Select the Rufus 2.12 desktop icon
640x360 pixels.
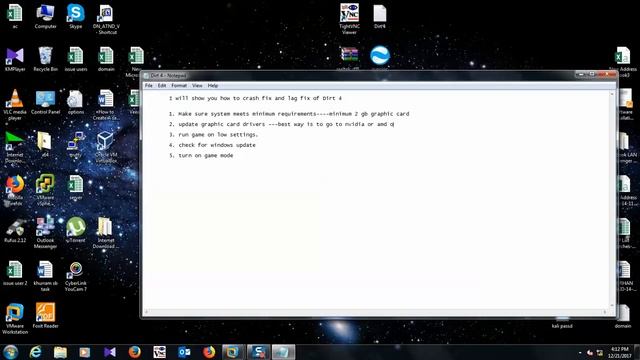click(x=15, y=231)
